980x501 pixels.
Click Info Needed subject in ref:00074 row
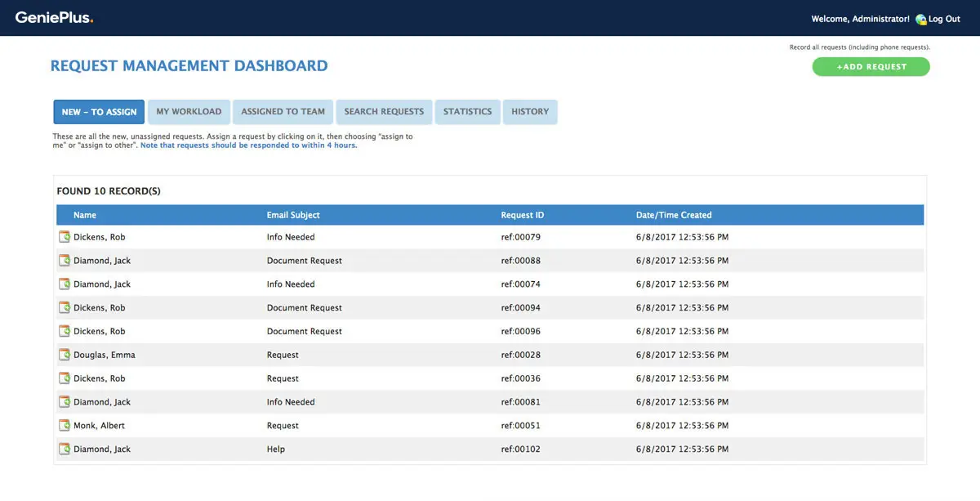(291, 284)
